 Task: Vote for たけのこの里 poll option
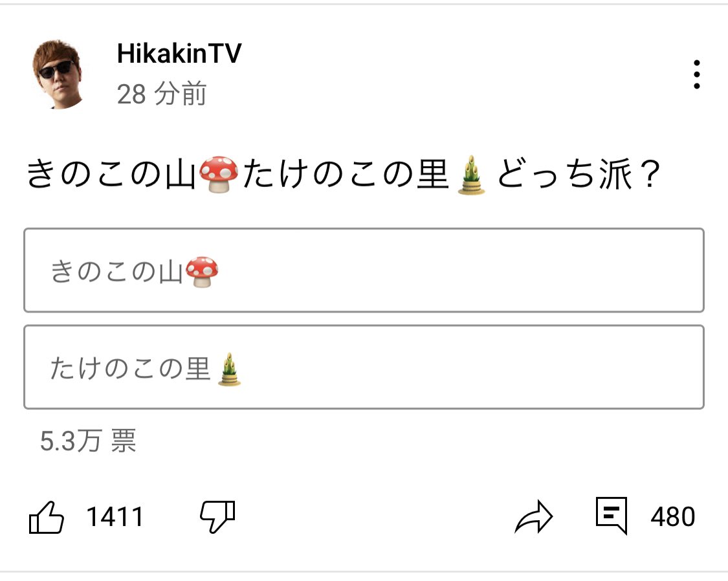[x=364, y=367]
